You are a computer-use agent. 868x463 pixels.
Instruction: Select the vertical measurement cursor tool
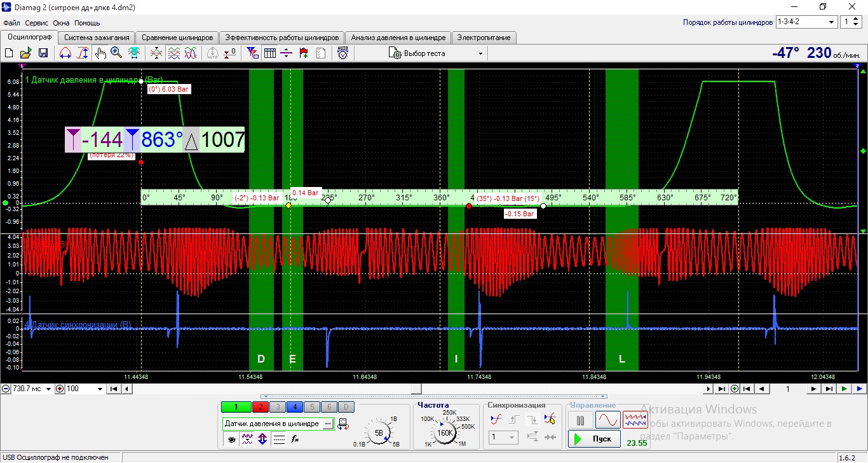pos(83,53)
